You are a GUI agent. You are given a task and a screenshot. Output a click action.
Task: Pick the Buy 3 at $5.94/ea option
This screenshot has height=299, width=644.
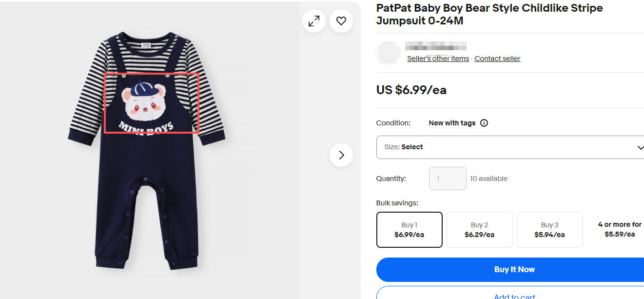click(x=549, y=230)
